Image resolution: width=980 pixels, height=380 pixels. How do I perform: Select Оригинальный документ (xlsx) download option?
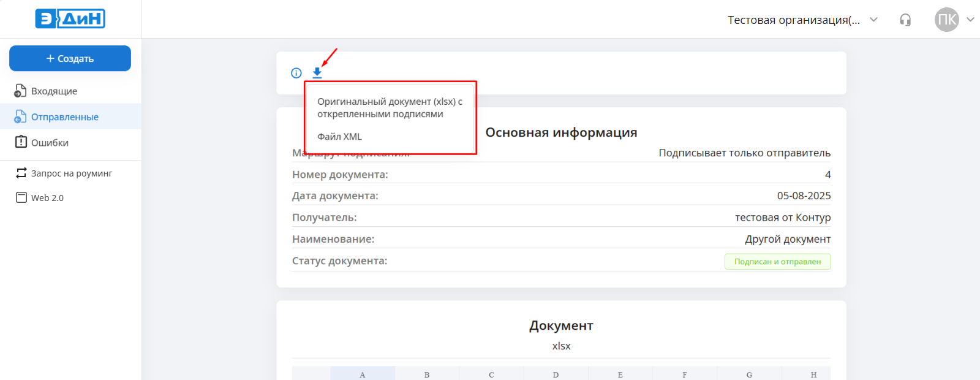click(x=390, y=108)
